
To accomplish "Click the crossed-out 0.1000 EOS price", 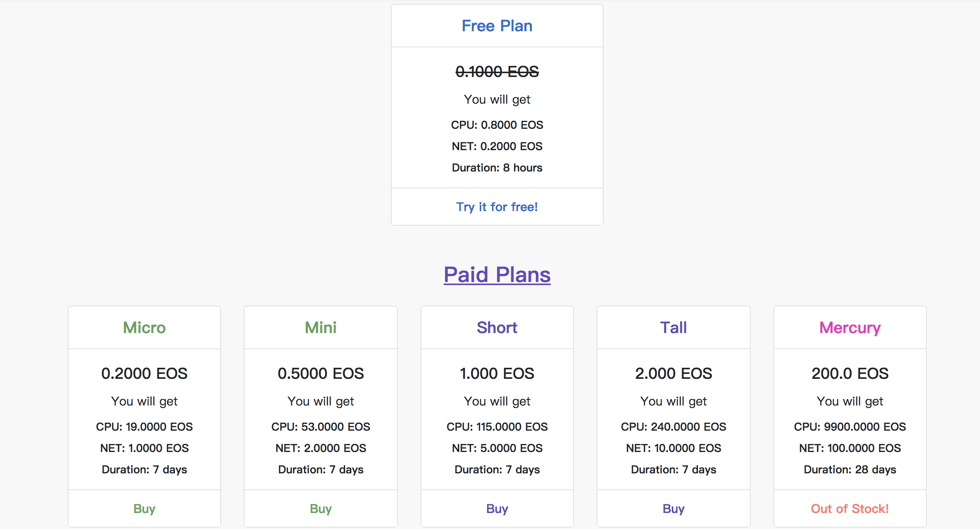I will click(x=497, y=72).
